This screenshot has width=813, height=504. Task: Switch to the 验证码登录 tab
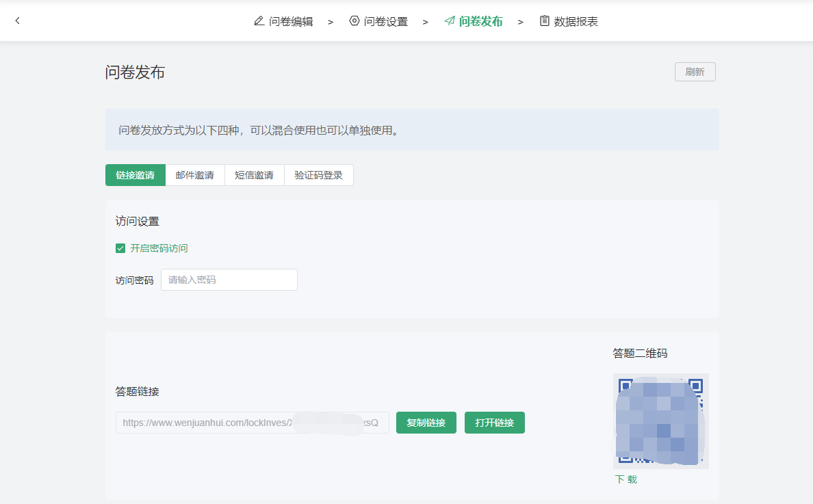[x=319, y=175]
